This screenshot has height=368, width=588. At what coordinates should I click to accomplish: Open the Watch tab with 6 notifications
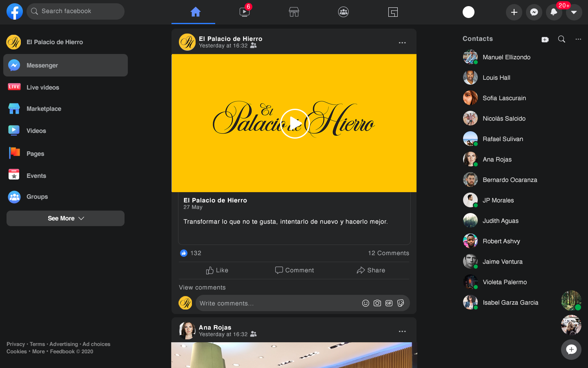point(245,12)
